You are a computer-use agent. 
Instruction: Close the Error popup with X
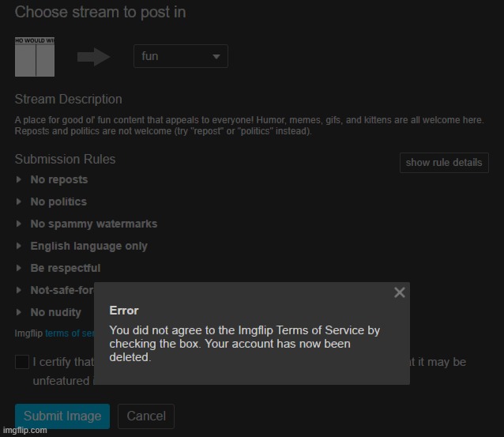click(400, 292)
